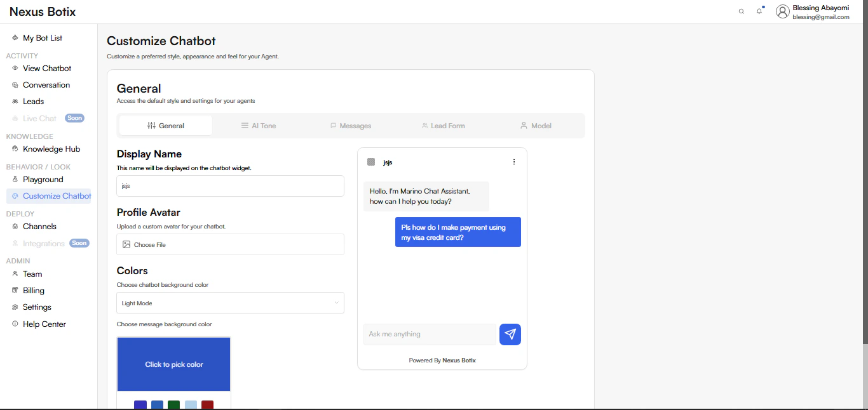Open the Playground from the sidebar
This screenshot has width=868, height=410.
(x=43, y=180)
